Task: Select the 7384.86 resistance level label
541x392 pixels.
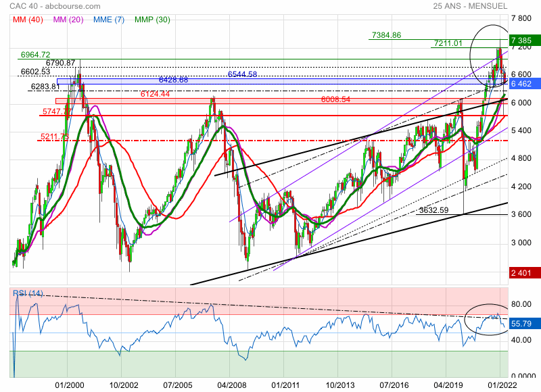Action: [x=386, y=35]
